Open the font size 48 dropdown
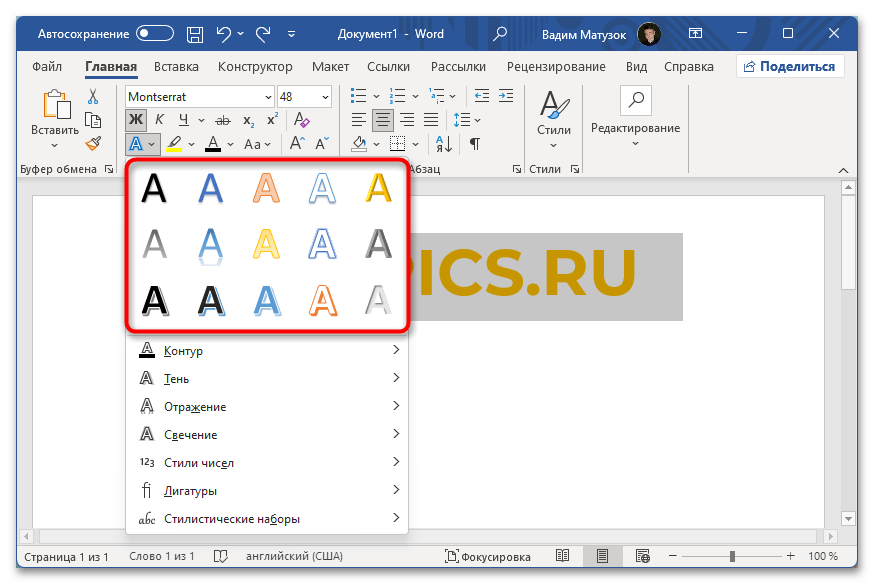 (325, 97)
